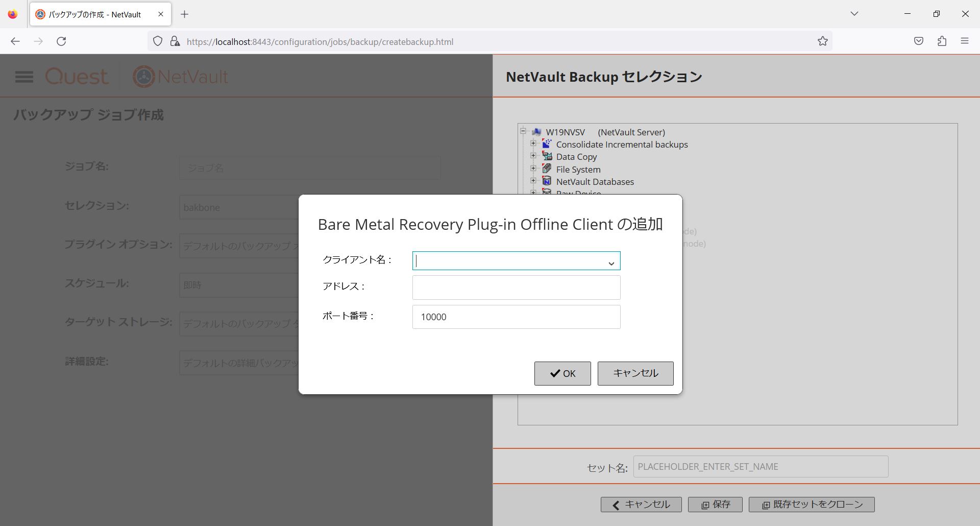Close the バックアップの作成 tab

161,14
